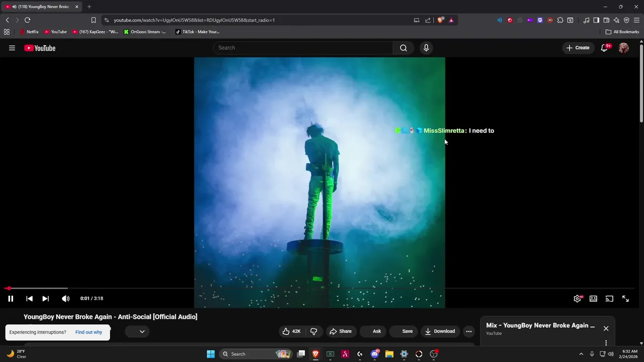Share the video
The height and width of the screenshot is (362, 644).
click(x=341, y=331)
